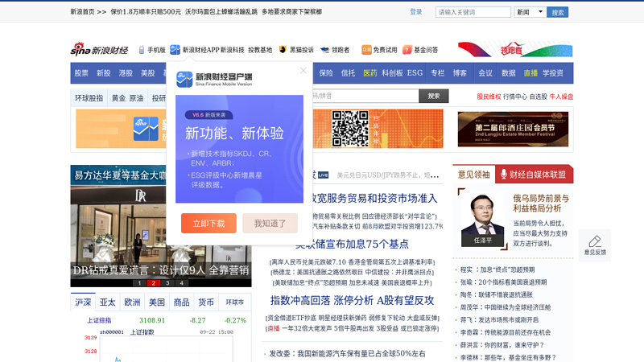Select the 环球市 market tab
Screen dimensions: 644x362
point(235,302)
